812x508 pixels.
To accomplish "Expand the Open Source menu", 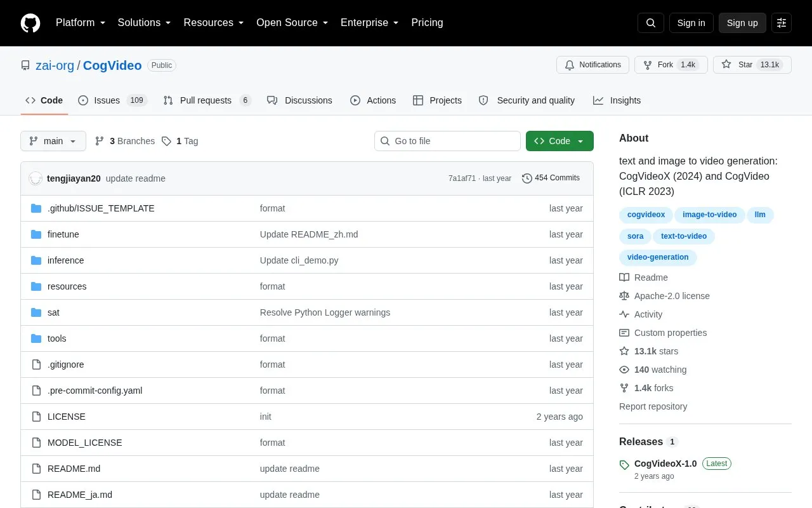I will click(292, 23).
